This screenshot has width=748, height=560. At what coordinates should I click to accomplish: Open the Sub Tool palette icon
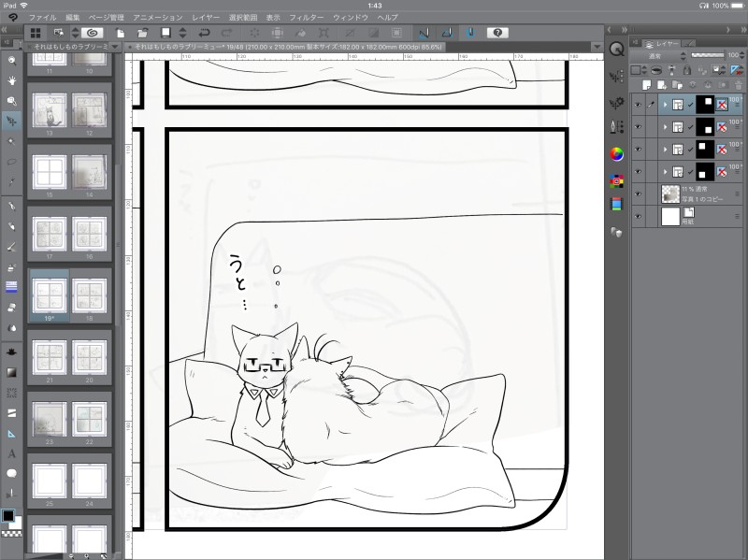(616, 77)
